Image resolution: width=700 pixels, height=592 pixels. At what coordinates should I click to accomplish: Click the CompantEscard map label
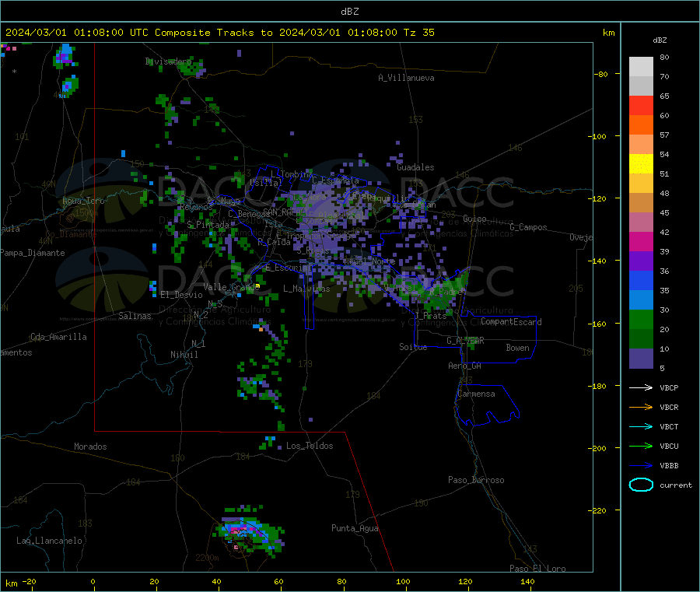pos(511,321)
